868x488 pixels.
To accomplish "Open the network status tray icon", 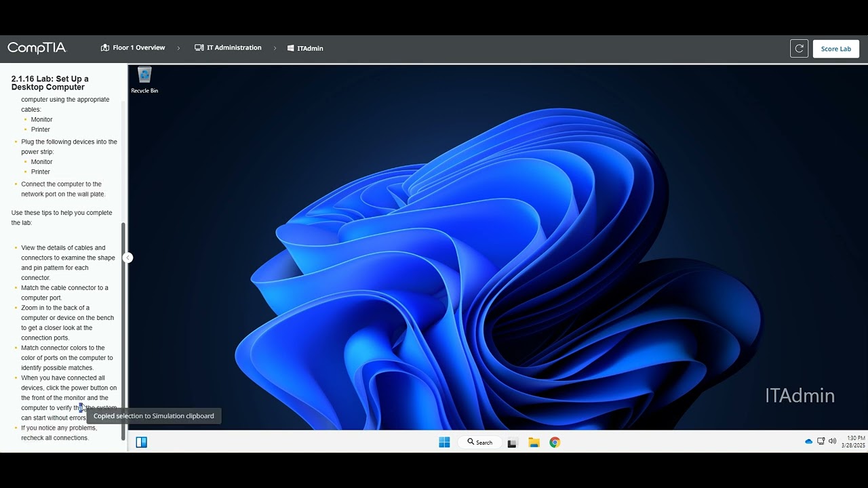I will (x=821, y=441).
